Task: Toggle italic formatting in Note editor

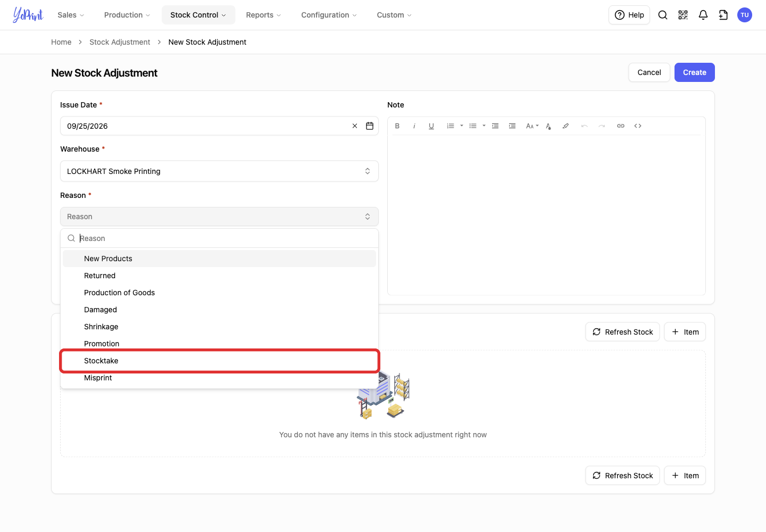Action: (414, 126)
